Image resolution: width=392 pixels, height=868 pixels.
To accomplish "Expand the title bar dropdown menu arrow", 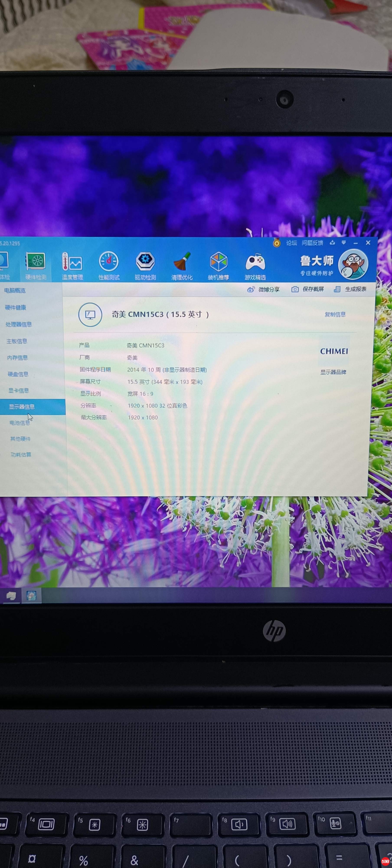I will 343,243.
